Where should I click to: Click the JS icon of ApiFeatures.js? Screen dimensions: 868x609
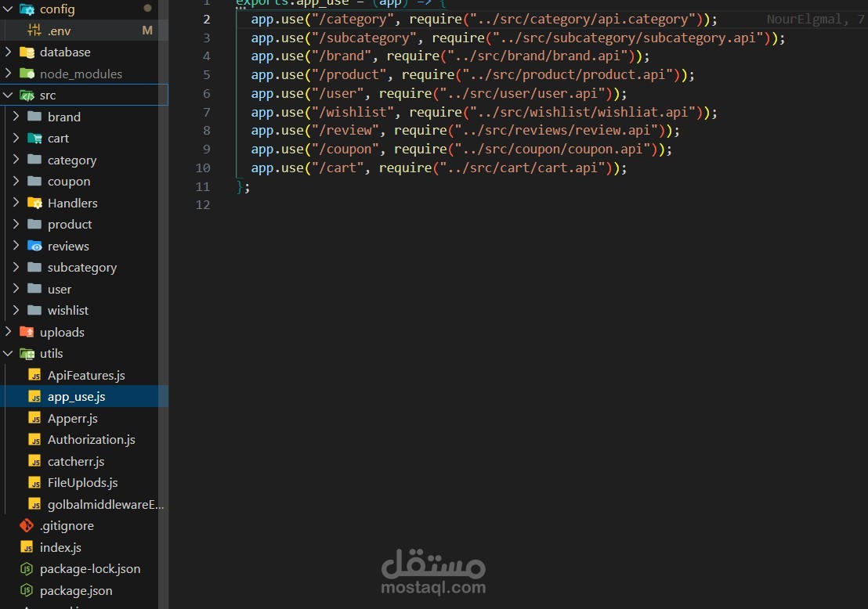[x=34, y=375]
